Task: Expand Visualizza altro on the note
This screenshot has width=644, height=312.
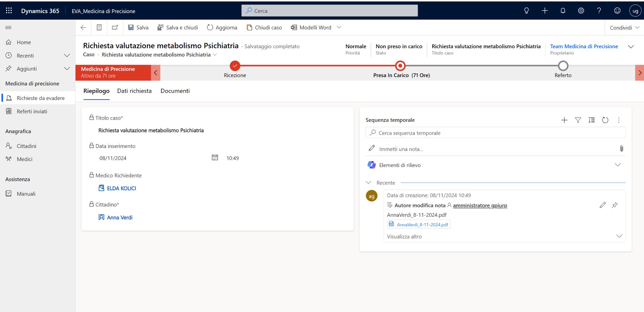Action: [619, 236]
